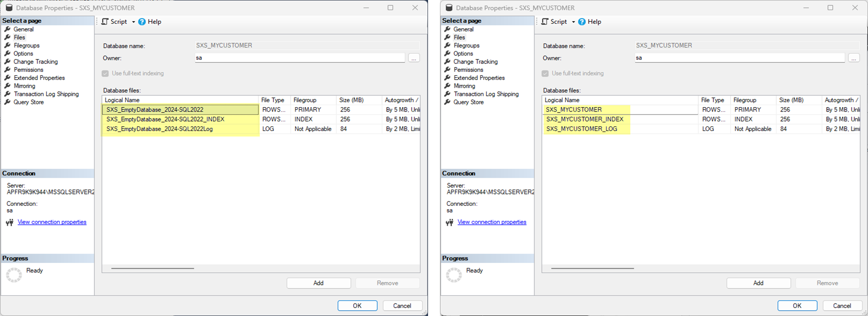Click the horizontal scrollbar under the left file grid
The height and width of the screenshot is (316, 868).
click(153, 268)
